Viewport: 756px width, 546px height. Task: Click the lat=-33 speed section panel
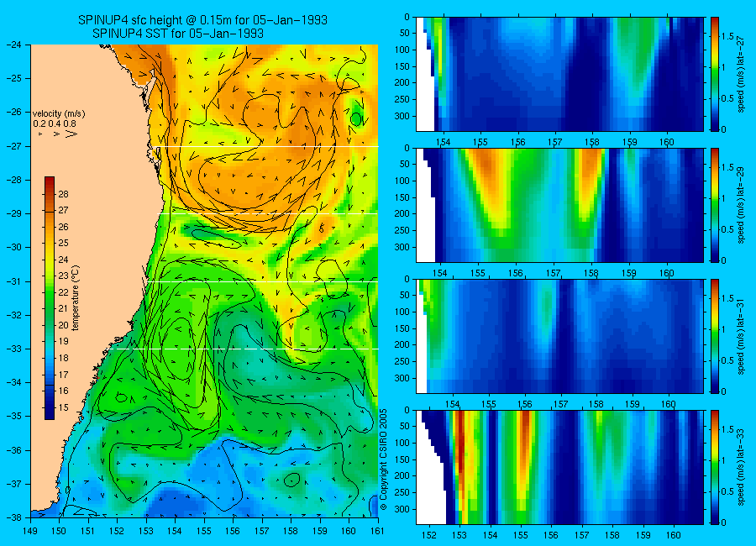(559, 467)
